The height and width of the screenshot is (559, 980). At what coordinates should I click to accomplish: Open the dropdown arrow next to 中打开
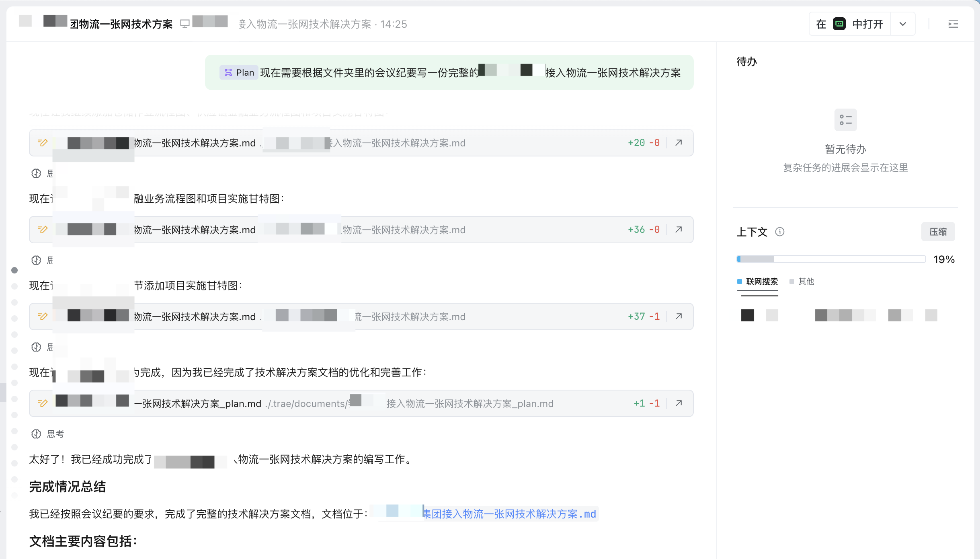tap(903, 24)
